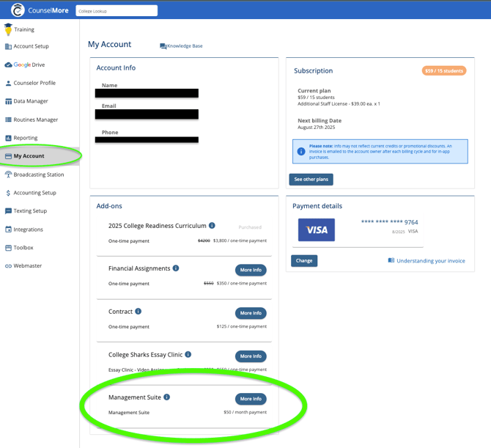Click info icon for 2025 College Readiness Curriculum

(212, 226)
